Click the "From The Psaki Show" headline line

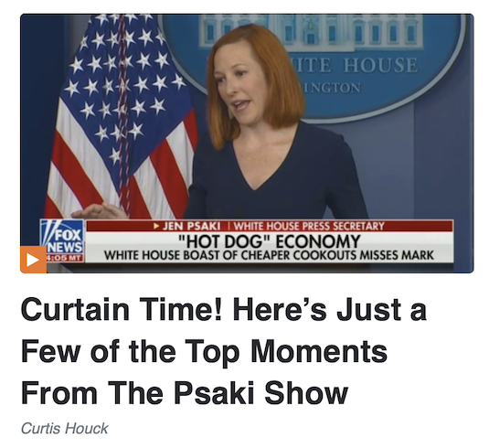(x=185, y=392)
